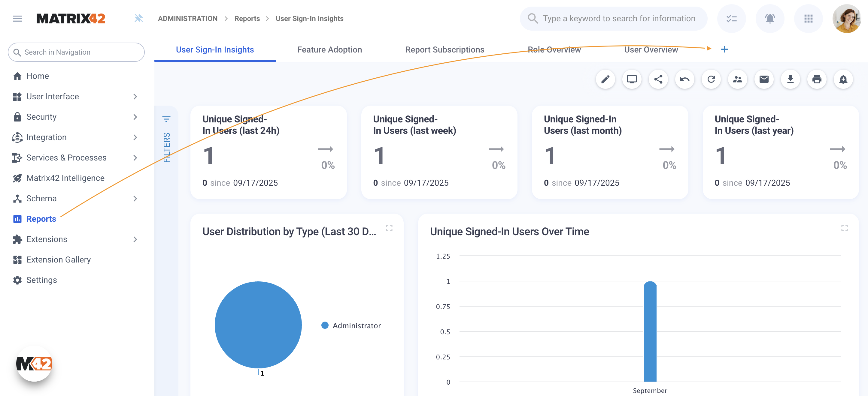
Task: Open the Role Overview tab
Action: (x=554, y=49)
